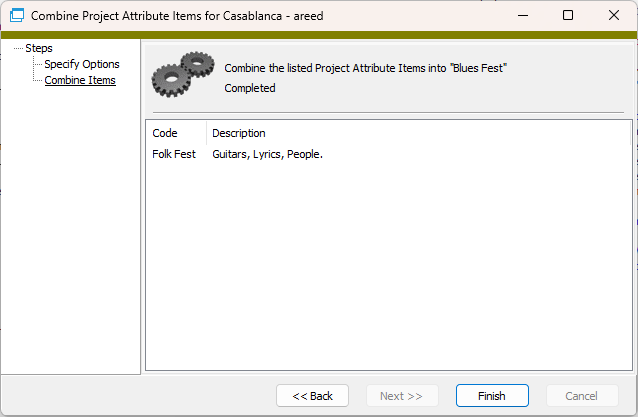Click the Guitars, Lyrics, People. description
The width and height of the screenshot is (638, 417).
tap(267, 154)
